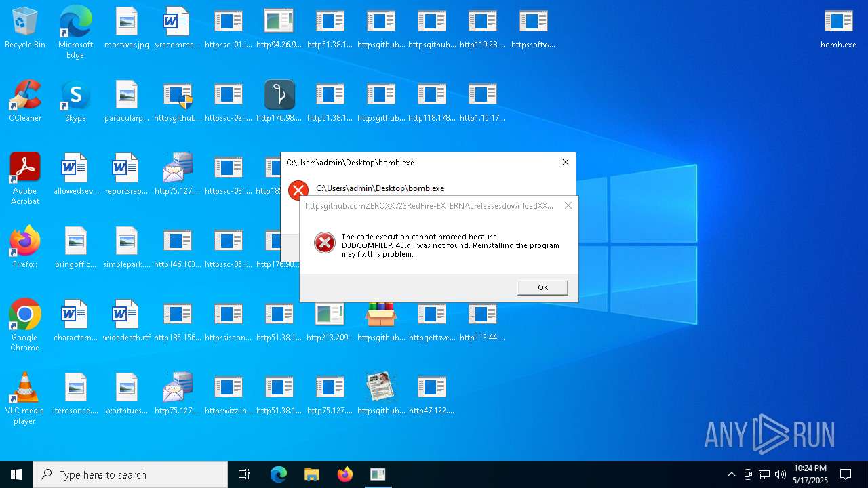
Task: Select the httpssoftw... desktop icon
Action: pyautogui.click(x=534, y=28)
